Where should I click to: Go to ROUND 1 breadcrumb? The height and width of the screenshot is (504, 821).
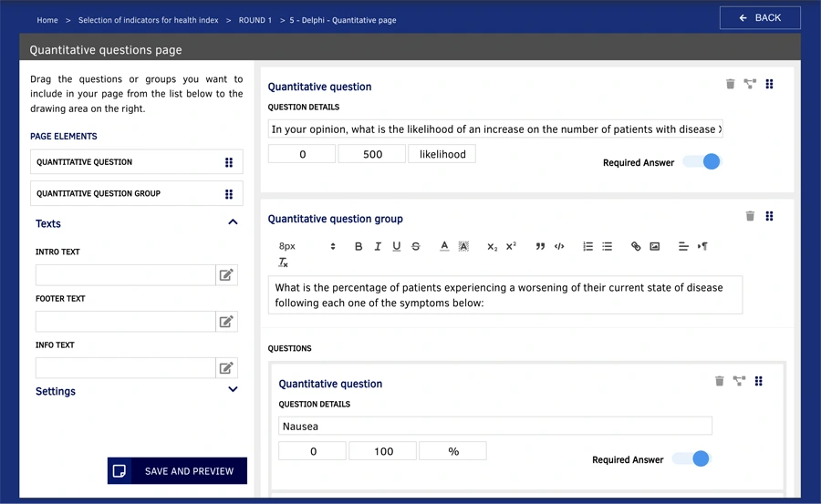point(255,20)
